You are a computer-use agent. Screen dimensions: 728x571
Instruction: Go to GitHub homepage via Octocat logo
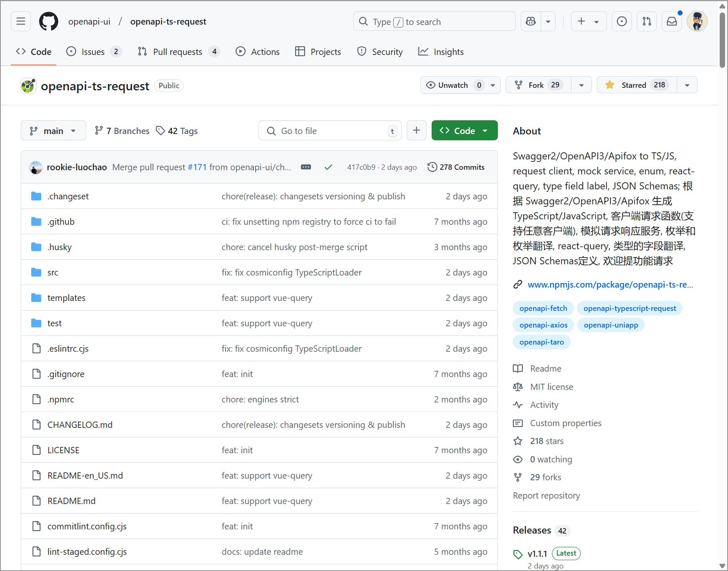49,21
